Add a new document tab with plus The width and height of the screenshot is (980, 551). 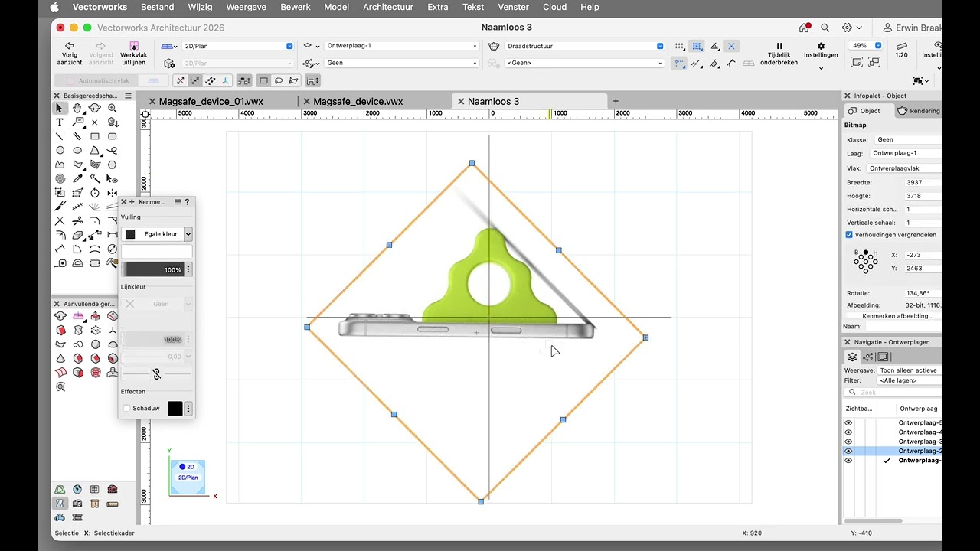pyautogui.click(x=616, y=101)
